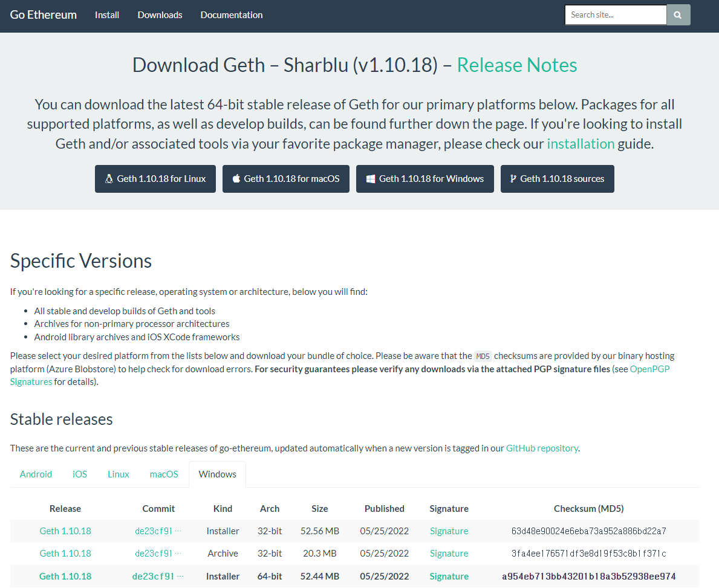The width and height of the screenshot is (719, 588).
Task: Open the Go Ethereum home link
Action: click(x=43, y=15)
